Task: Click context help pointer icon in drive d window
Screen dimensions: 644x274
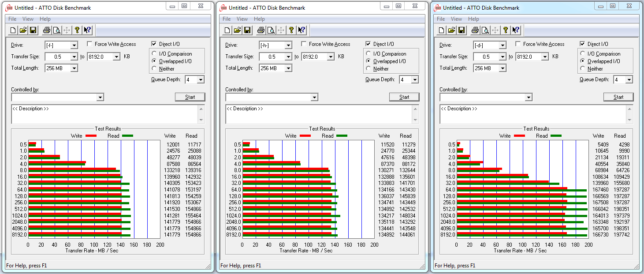Action: pyautogui.click(x=516, y=30)
